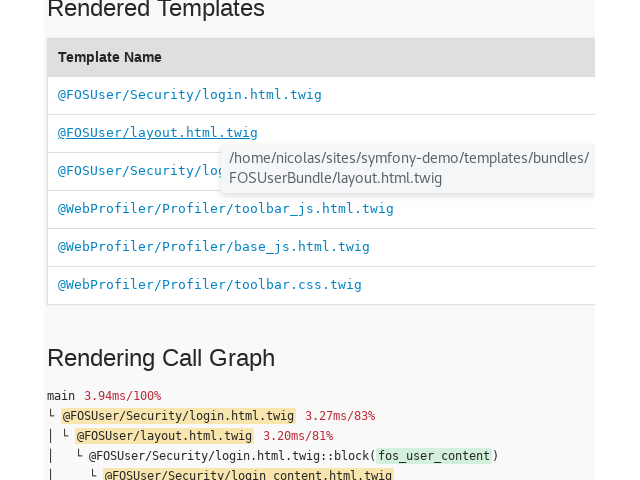Click the login.html.twig::block call graph line
The height and width of the screenshot is (480, 640).
[x=293, y=456]
